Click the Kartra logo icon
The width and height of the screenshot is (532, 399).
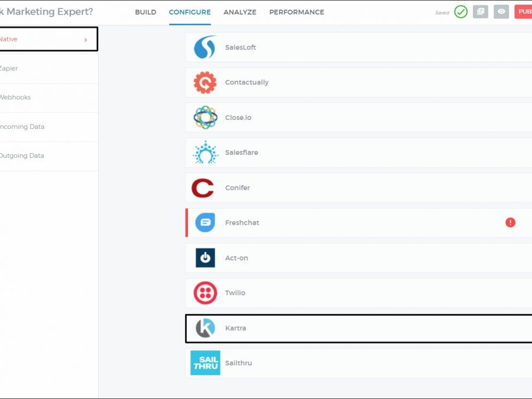(205, 328)
